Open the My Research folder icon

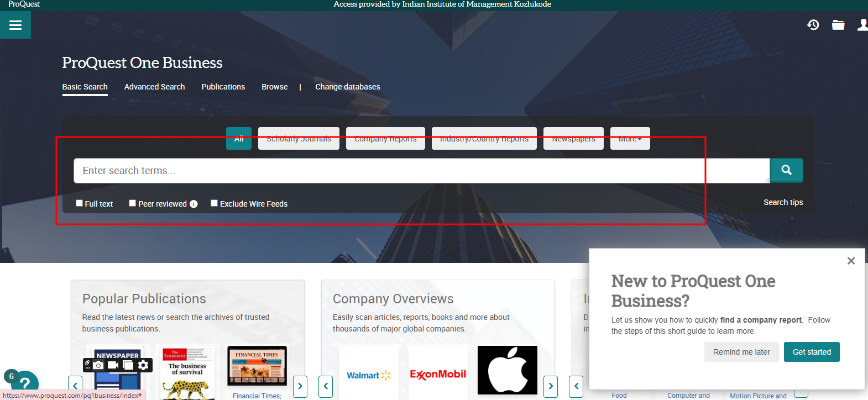(838, 25)
